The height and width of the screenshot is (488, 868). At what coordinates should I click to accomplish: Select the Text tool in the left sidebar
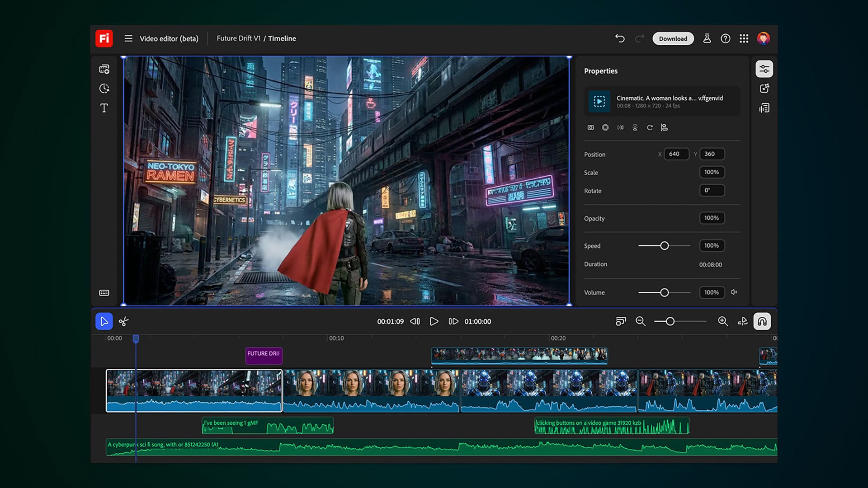coord(104,108)
